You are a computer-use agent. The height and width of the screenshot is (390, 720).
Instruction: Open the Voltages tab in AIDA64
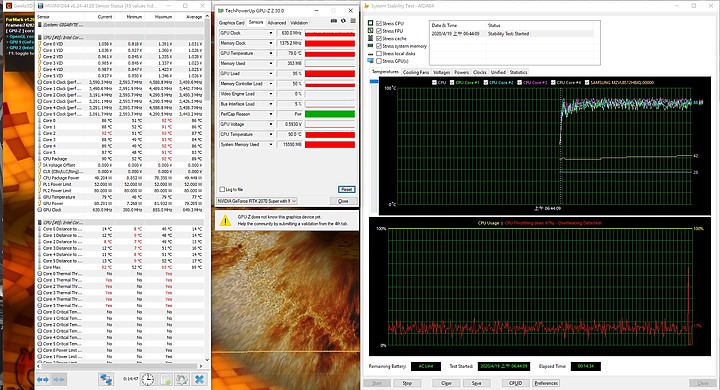(x=442, y=72)
